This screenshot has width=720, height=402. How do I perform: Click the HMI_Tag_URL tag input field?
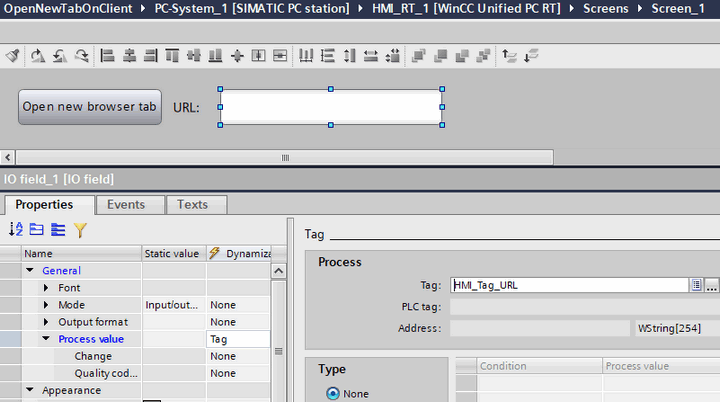click(569, 285)
